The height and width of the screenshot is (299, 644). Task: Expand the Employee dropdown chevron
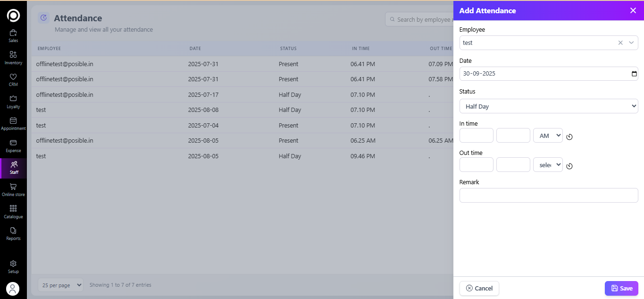pos(631,43)
